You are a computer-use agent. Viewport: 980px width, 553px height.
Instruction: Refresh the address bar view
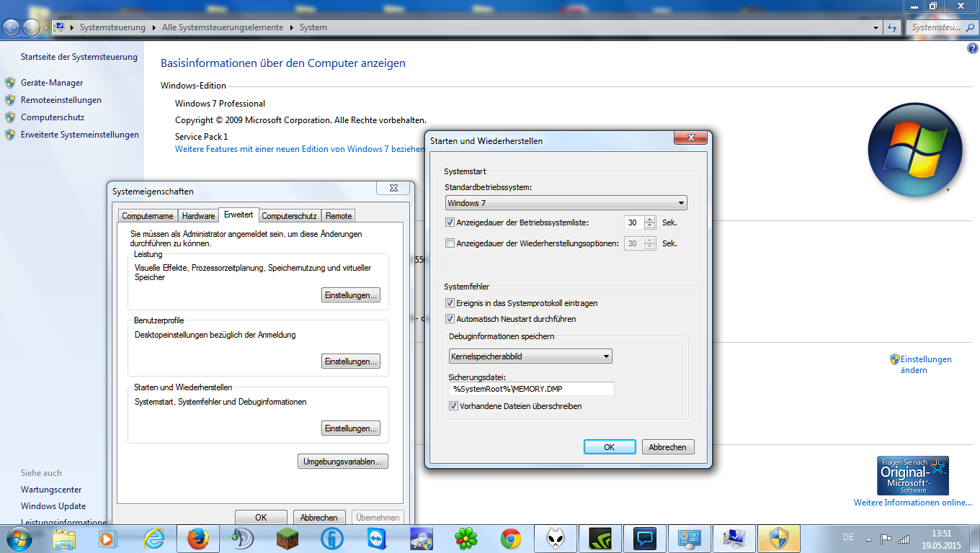(x=892, y=27)
